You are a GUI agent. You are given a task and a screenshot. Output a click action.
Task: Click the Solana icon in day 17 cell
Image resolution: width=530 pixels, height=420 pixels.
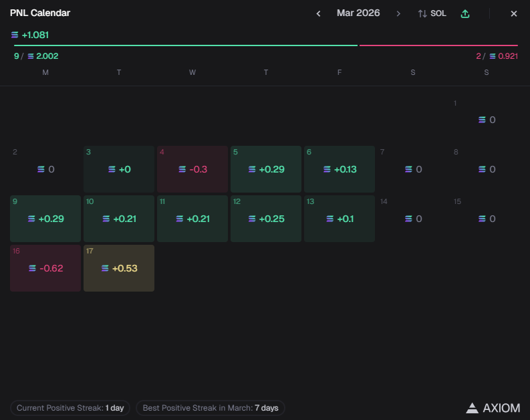coord(105,268)
